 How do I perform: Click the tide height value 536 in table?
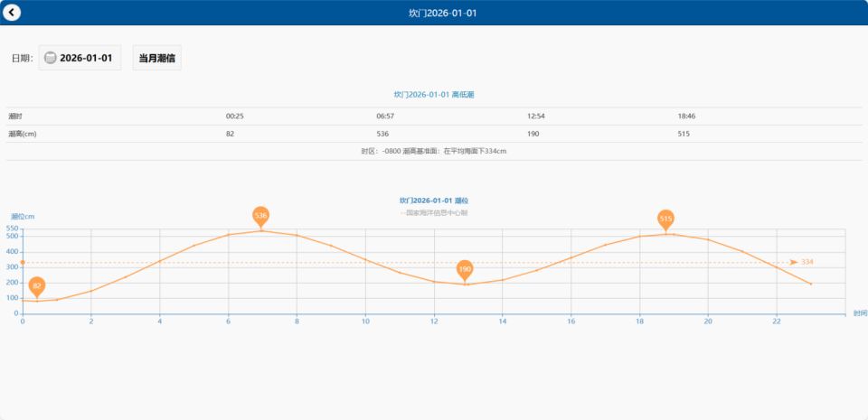pyautogui.click(x=382, y=135)
